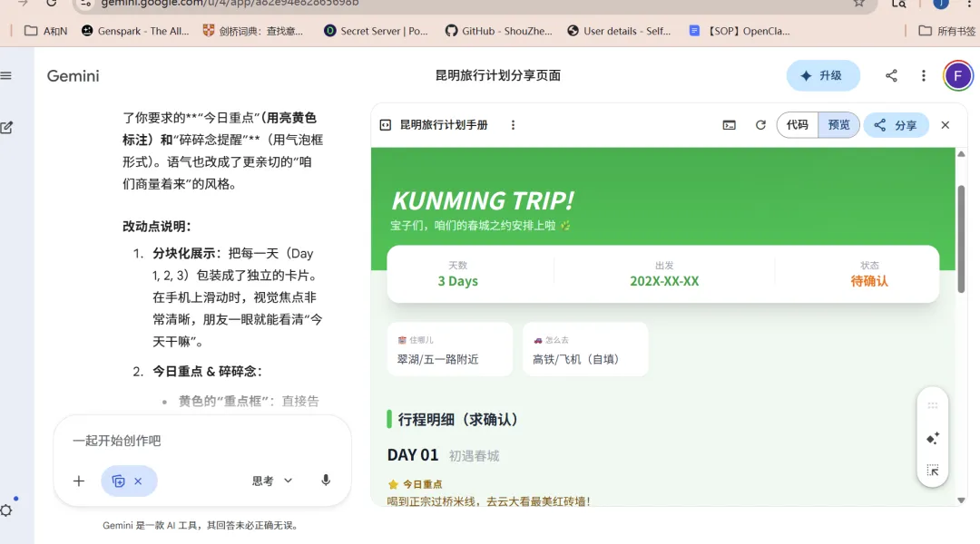Refresh the canvas preview
980x544 pixels.
click(x=760, y=125)
